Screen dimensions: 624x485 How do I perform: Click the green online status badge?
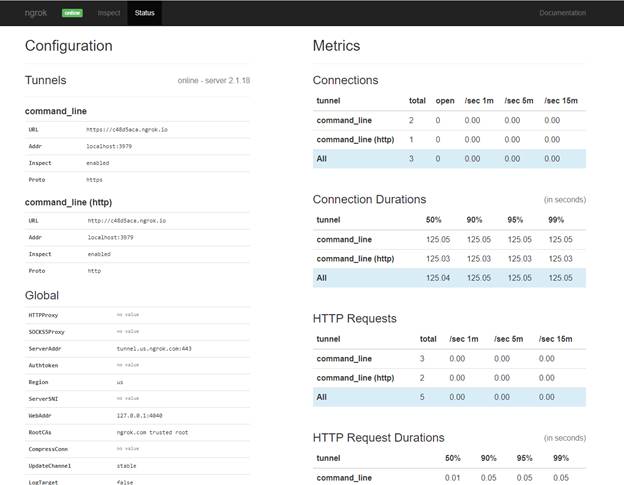72,13
